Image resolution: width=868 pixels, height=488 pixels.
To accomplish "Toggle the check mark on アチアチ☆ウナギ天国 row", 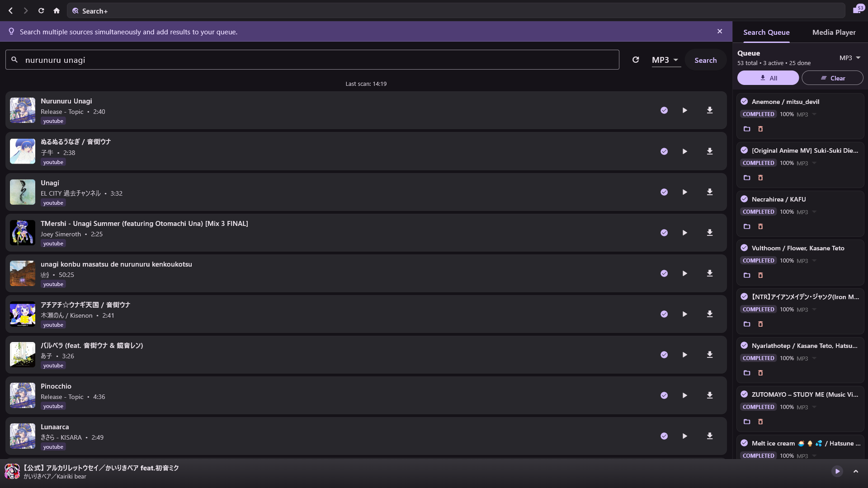I will click(x=664, y=314).
